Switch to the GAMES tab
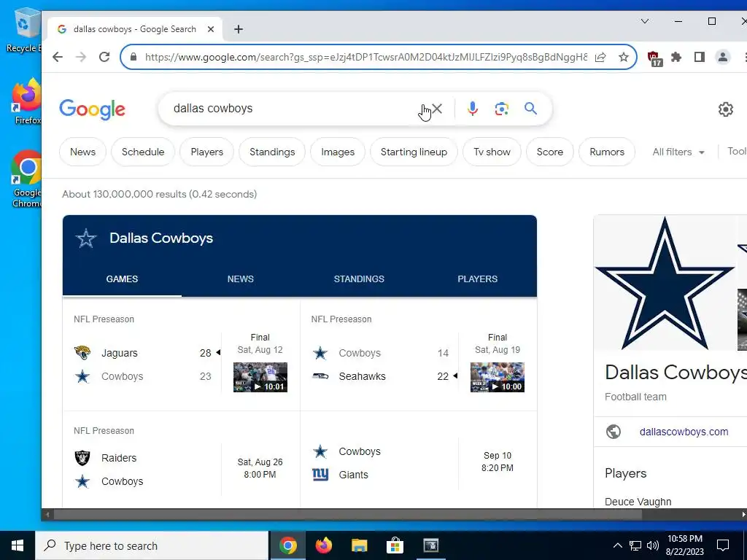 pyautogui.click(x=122, y=279)
